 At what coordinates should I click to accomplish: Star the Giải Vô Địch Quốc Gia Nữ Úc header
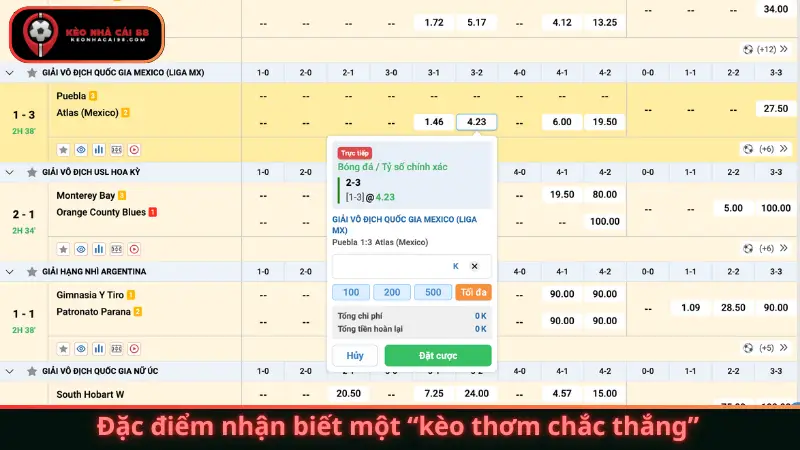(x=32, y=371)
